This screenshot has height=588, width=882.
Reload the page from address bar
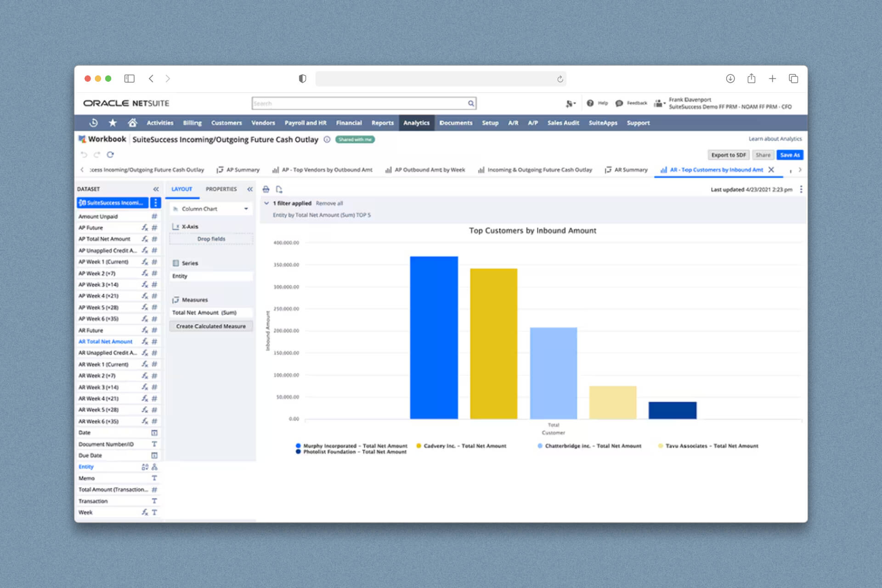coord(560,79)
